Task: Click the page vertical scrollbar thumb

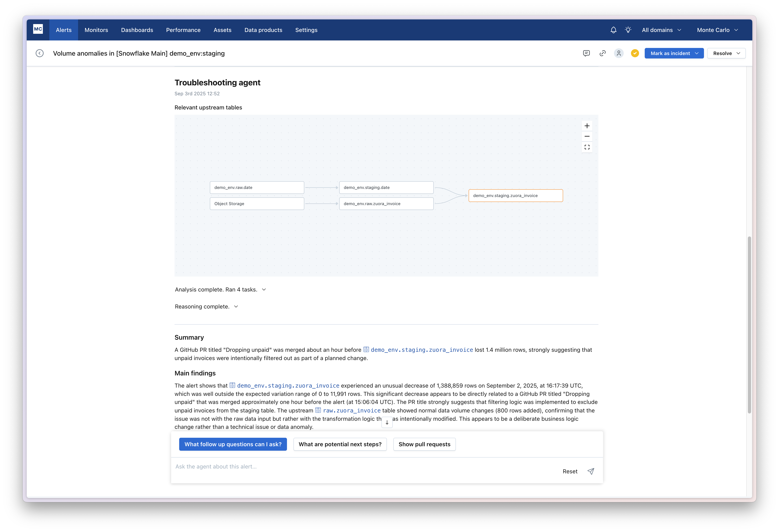Action: tap(749, 324)
